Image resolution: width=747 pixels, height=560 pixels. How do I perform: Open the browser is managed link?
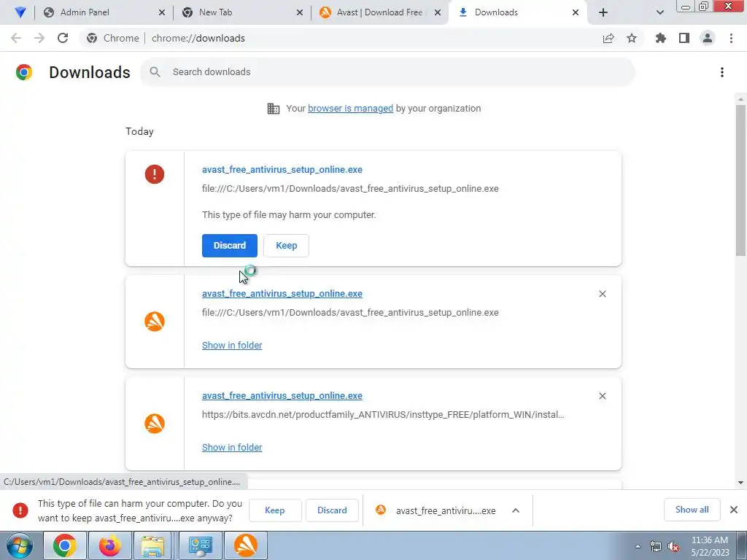click(x=351, y=109)
